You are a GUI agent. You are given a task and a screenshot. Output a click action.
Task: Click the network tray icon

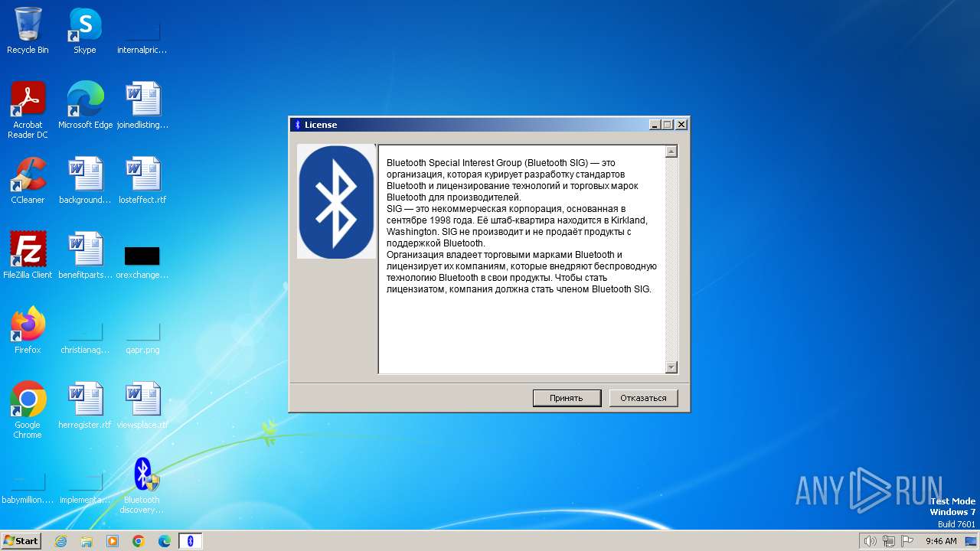tap(888, 541)
